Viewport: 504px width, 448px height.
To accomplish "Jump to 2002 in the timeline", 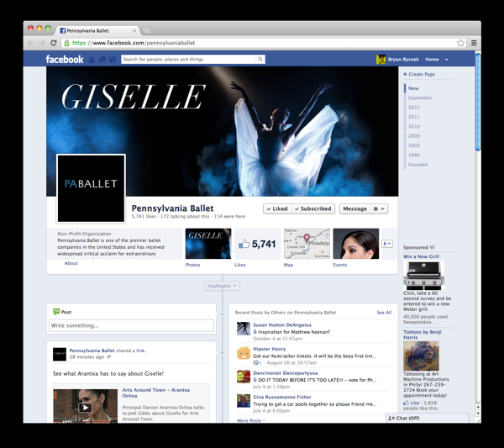I will (x=414, y=145).
